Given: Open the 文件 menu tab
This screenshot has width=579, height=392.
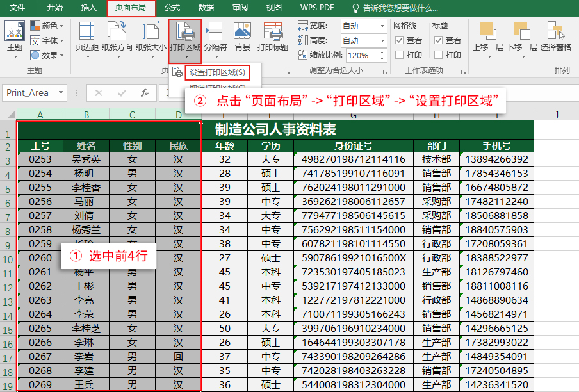Looking at the screenshot, I should pos(17,8).
